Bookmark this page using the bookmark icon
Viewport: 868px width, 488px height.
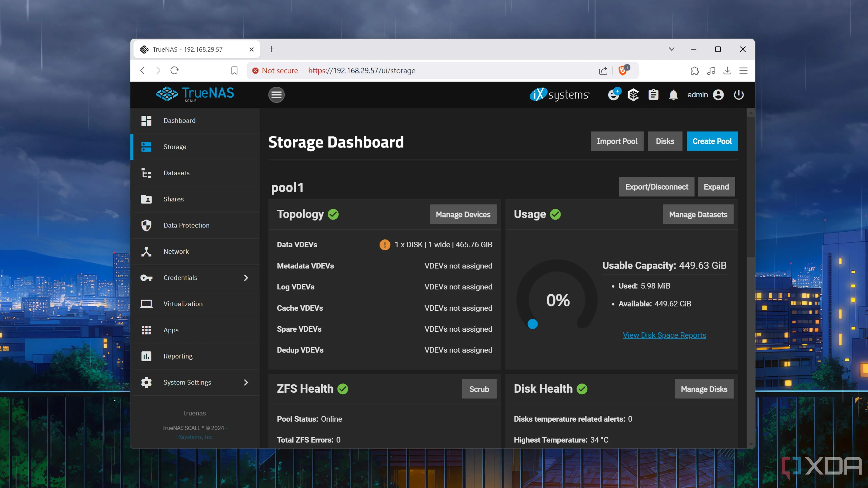(x=234, y=70)
